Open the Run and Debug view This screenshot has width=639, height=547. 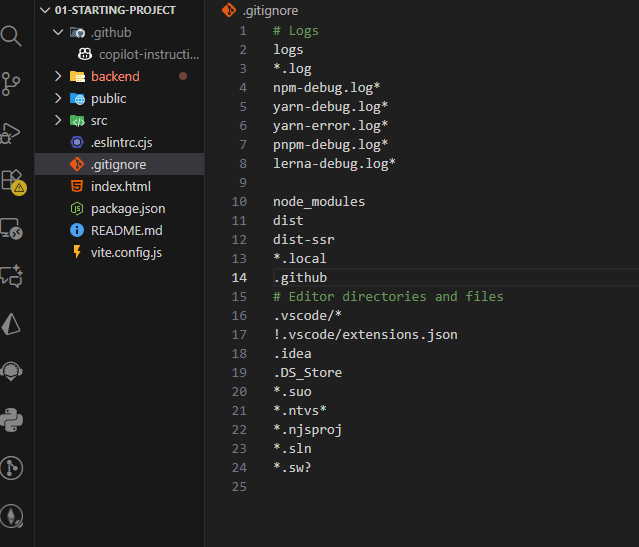[x=12, y=132]
